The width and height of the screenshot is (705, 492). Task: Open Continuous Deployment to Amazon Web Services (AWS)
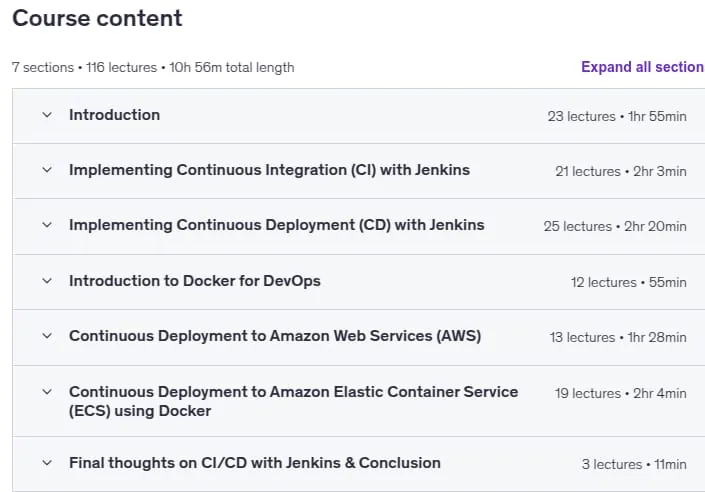pyautogui.click(x=275, y=336)
